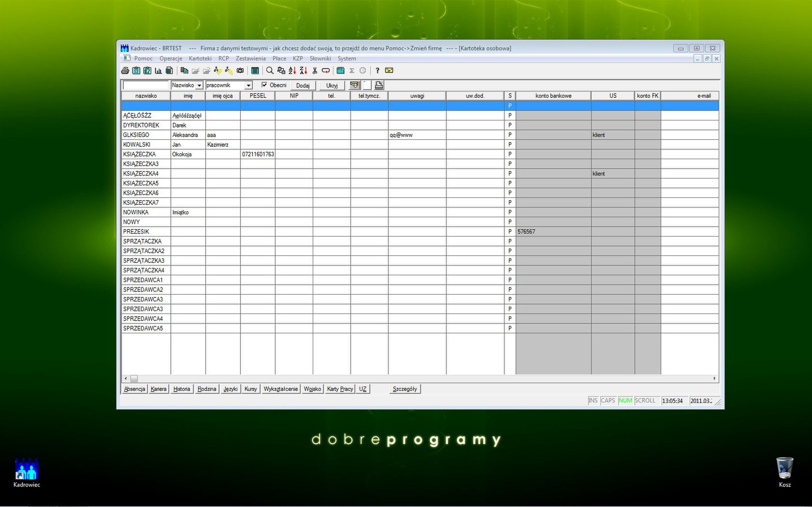Click the first person with pencil icon
This screenshot has width=812, height=507.
pos(218,71)
